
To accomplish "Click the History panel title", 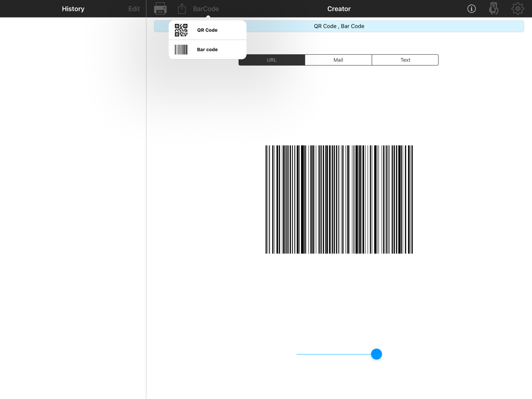I will tap(73, 9).
